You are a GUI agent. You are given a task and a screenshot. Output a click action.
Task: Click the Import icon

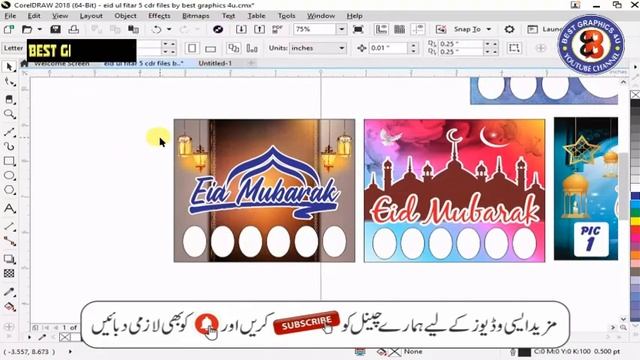pos(241,29)
